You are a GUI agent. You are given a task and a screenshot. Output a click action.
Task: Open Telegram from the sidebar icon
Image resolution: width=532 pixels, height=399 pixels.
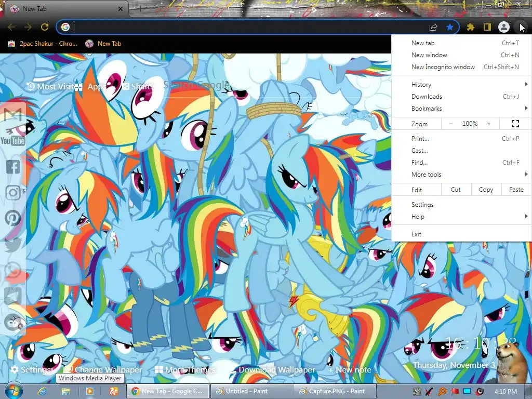(13, 296)
